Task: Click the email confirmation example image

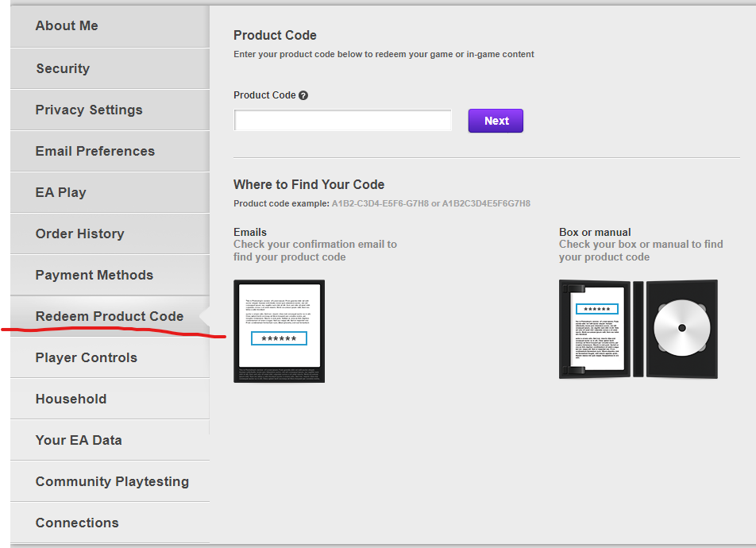Action: (280, 331)
